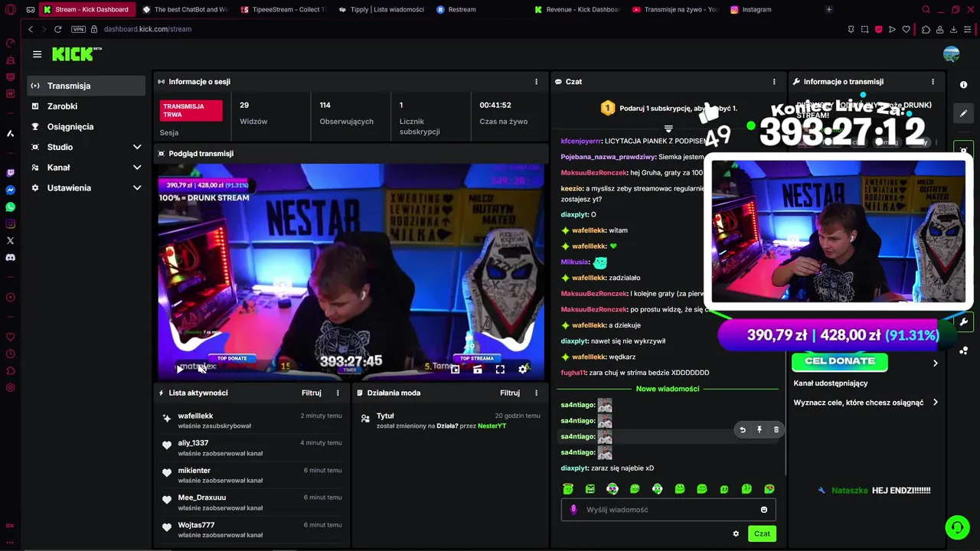Expand Wyznacz cele, które chcesz osiągnąć
Viewport: 980px width, 551px height.
tap(865, 403)
